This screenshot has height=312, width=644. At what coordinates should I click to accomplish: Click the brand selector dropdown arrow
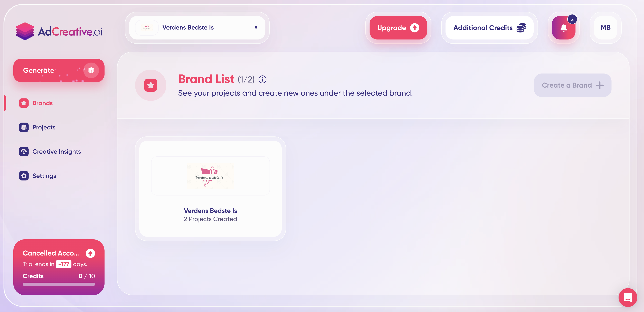[x=256, y=27]
